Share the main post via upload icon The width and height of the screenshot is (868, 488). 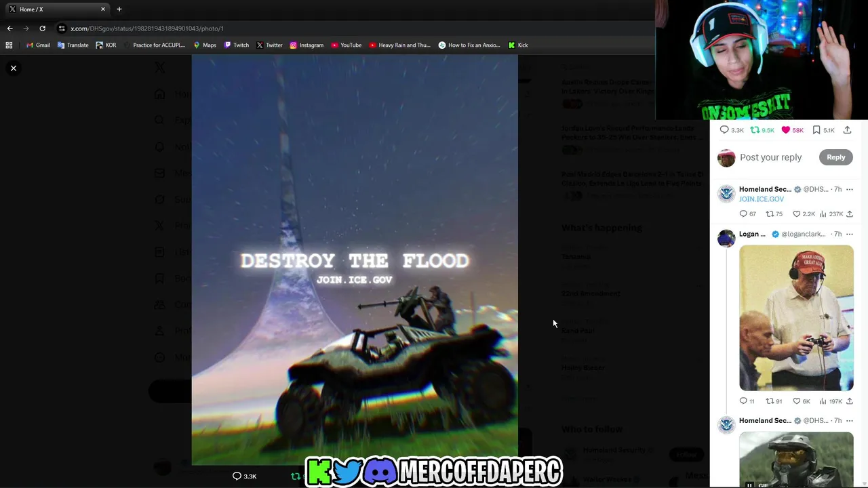pos(847,130)
